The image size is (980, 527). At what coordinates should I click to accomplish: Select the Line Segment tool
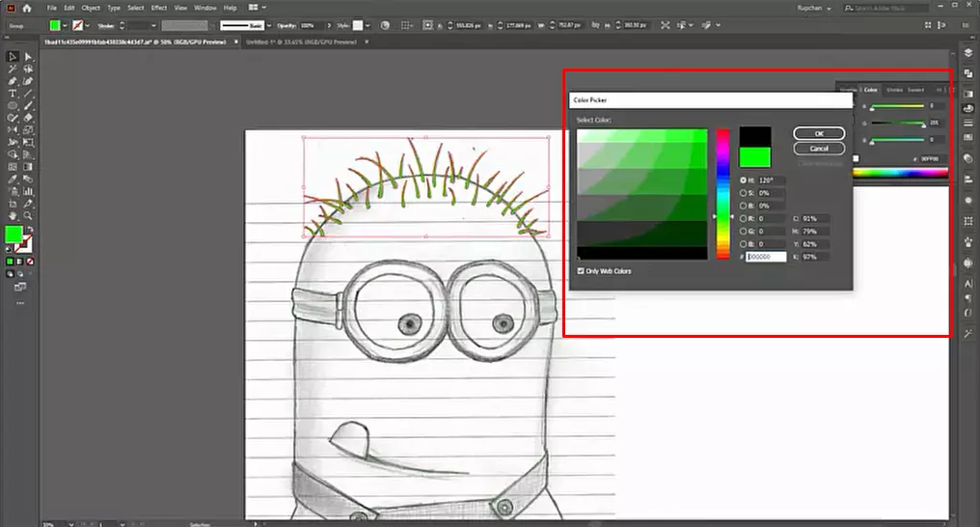[x=28, y=94]
